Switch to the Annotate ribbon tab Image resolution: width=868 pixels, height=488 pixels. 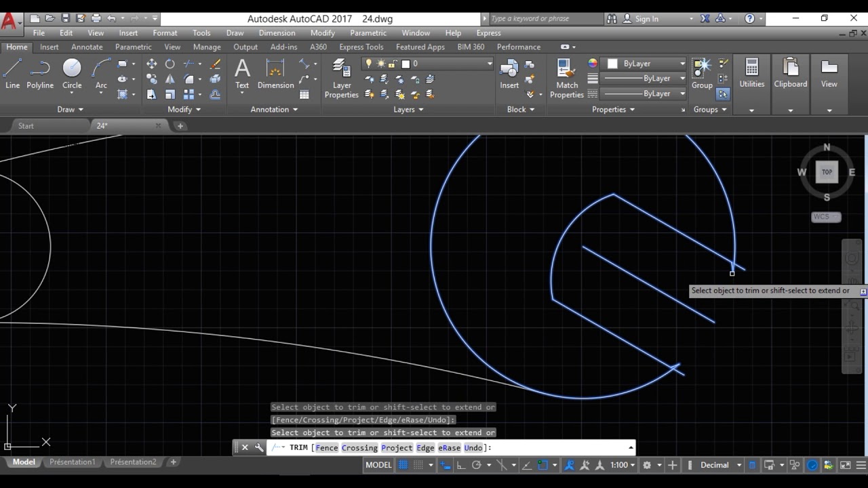click(87, 47)
